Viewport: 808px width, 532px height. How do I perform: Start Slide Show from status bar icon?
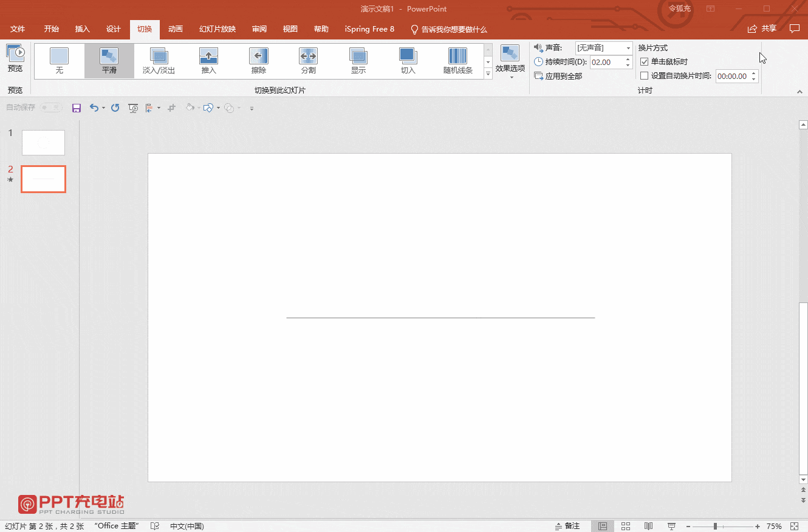click(x=672, y=526)
